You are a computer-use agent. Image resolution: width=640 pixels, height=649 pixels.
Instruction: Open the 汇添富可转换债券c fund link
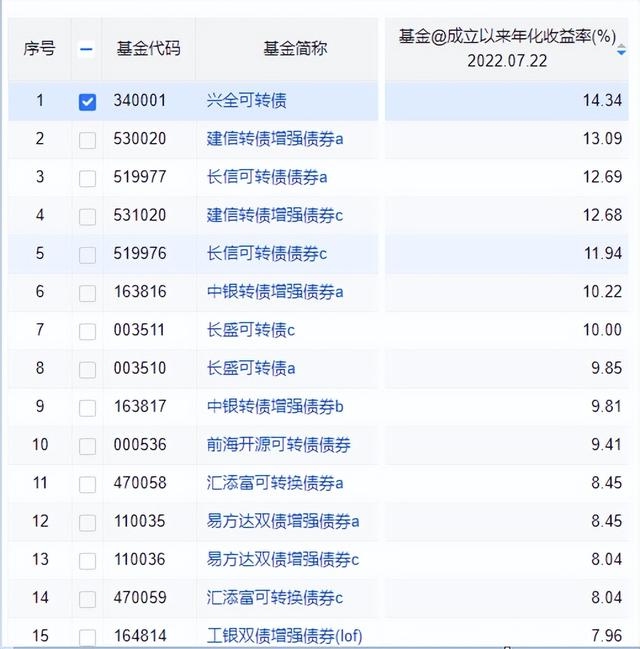(x=275, y=597)
